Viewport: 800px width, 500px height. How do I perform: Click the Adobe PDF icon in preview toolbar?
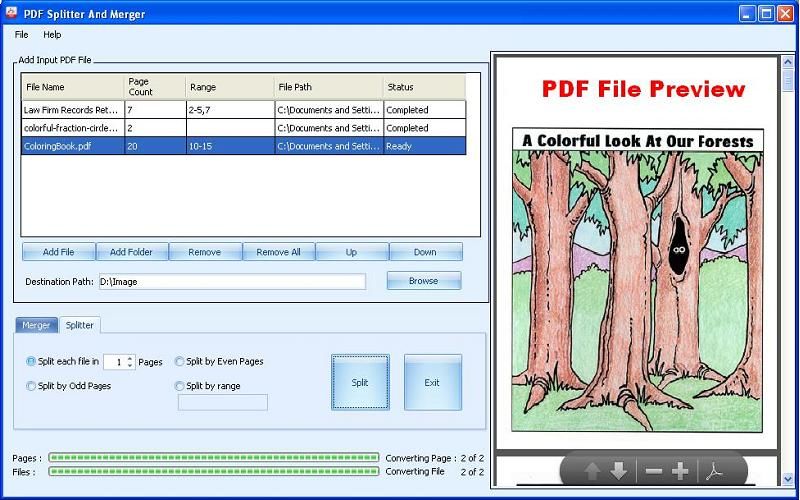click(714, 471)
